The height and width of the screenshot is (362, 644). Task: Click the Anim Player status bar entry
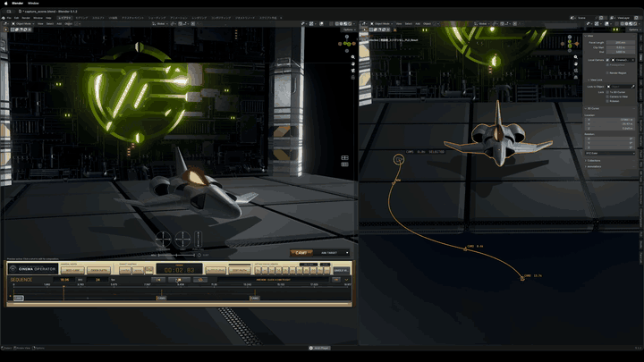coord(319,348)
